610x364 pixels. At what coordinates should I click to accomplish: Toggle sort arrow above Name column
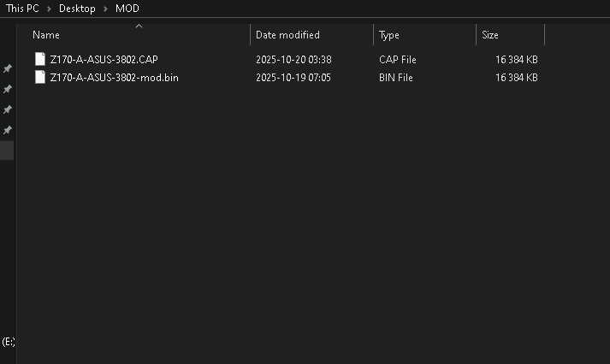139,26
